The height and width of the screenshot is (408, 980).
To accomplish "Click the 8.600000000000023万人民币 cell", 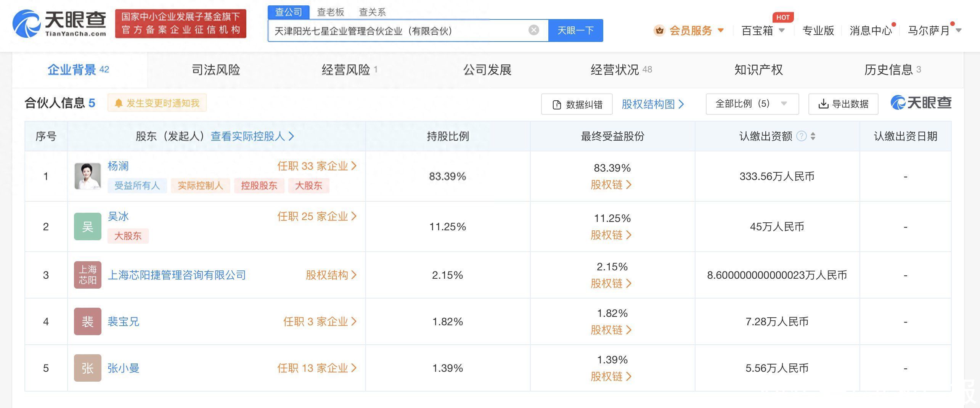I will click(x=777, y=275).
